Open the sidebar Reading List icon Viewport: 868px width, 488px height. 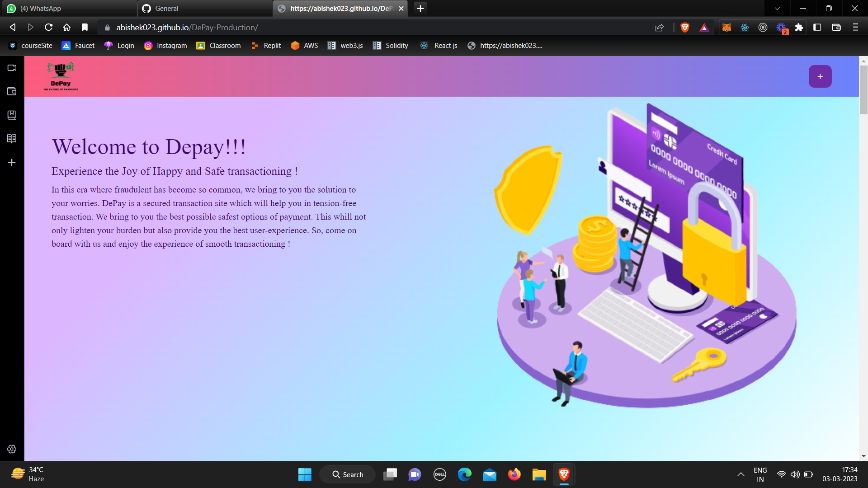tap(12, 139)
